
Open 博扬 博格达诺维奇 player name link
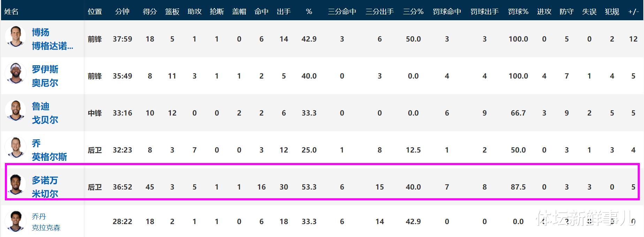52,39
